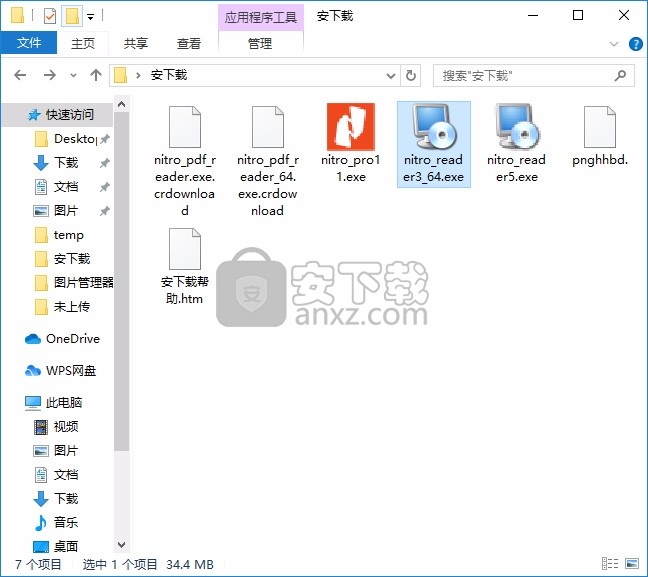Expand the ribbon chevron
Screen dimensions: 648x577
(x=614, y=44)
